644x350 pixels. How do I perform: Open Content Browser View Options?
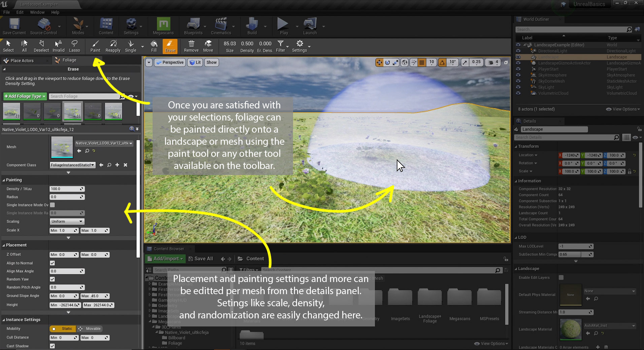pyautogui.click(x=491, y=344)
